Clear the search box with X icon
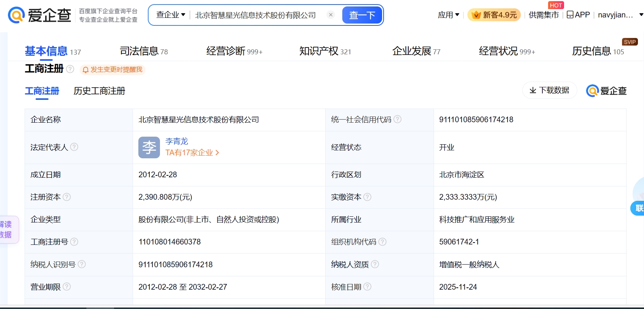Screen dimensions: 644x309 (331, 15)
